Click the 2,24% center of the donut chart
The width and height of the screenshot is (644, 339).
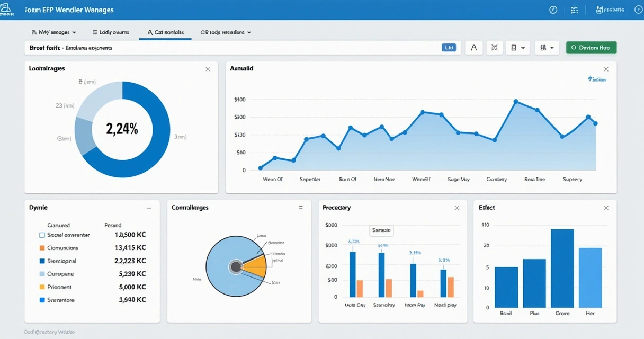122,129
